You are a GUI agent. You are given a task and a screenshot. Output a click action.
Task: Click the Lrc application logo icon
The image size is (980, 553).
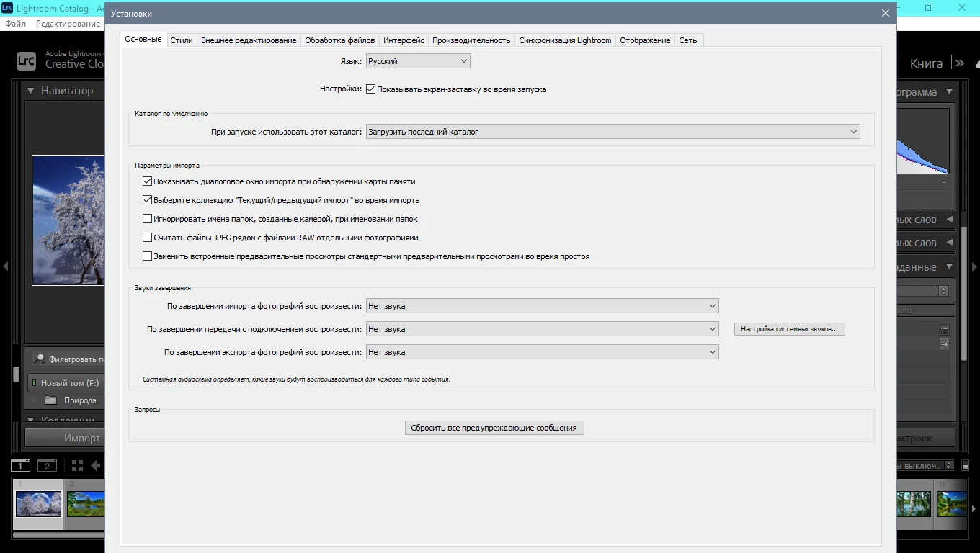26,61
